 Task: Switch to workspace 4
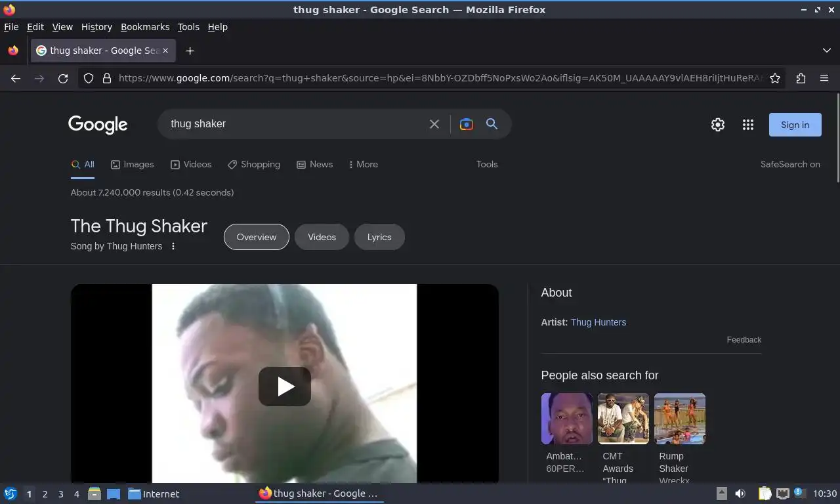(76, 494)
